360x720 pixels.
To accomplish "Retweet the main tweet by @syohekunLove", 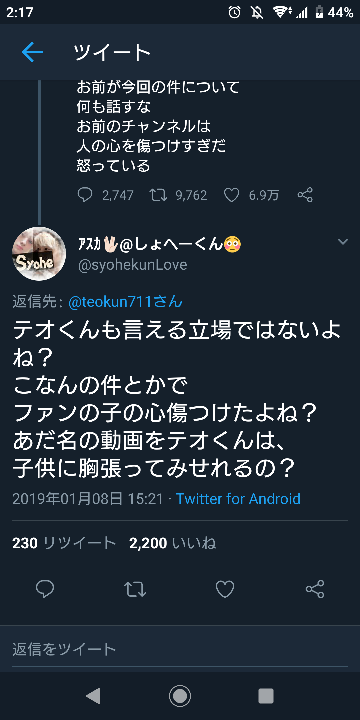I will click(135, 589).
